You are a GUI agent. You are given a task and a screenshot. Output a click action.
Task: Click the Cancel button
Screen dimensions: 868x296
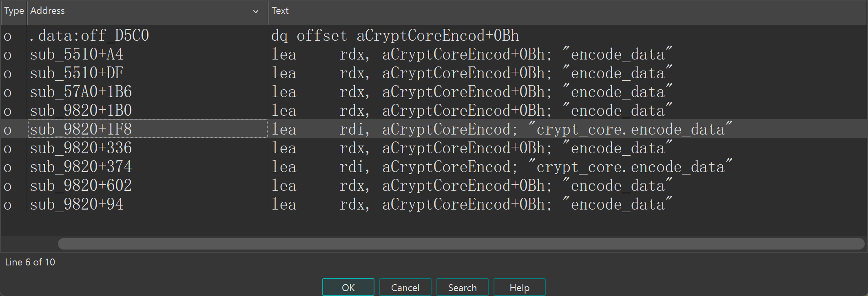pyautogui.click(x=405, y=287)
